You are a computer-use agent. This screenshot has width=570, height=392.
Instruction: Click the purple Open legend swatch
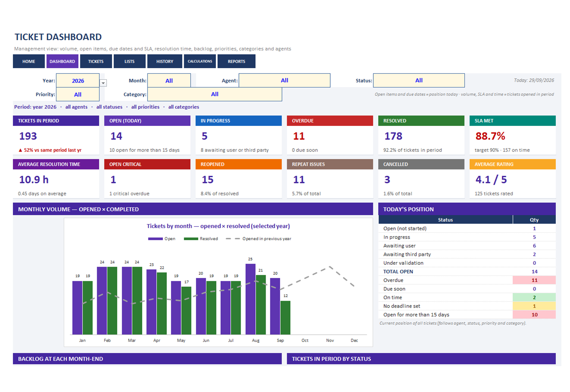click(155, 238)
